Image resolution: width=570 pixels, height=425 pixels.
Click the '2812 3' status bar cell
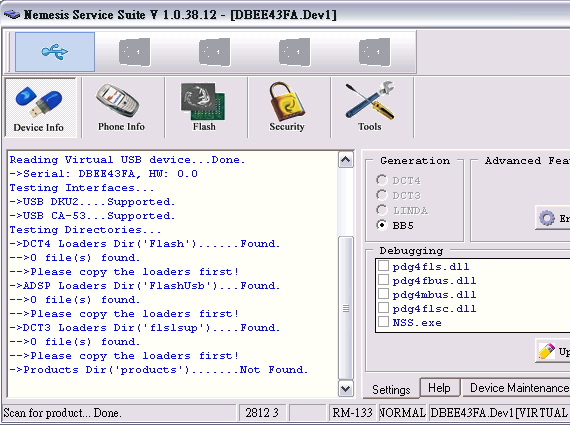pyautogui.click(x=262, y=413)
